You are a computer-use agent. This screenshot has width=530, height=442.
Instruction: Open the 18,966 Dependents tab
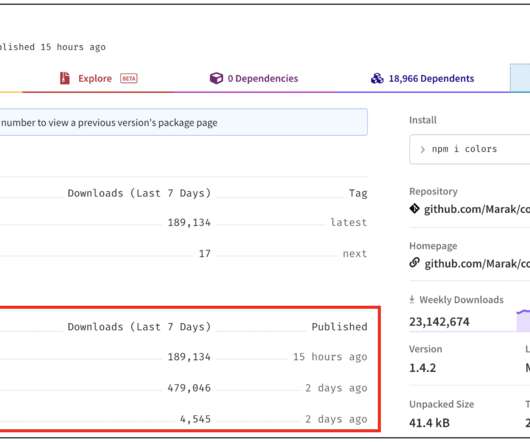423,78
